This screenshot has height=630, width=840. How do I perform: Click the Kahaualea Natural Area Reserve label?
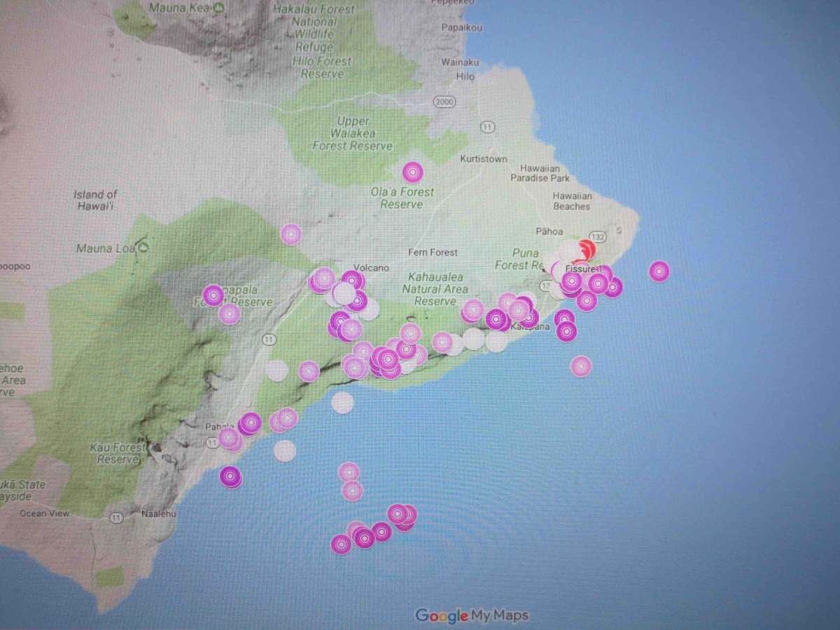coord(435,289)
